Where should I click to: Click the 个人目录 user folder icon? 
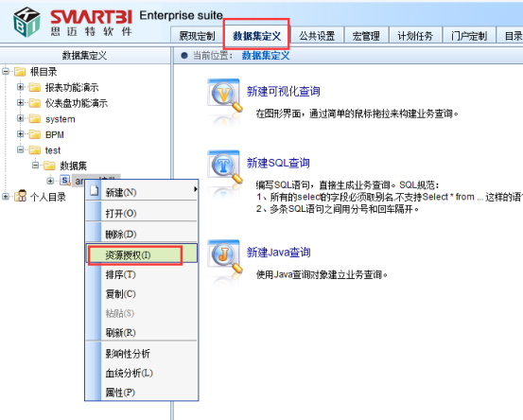[21, 196]
